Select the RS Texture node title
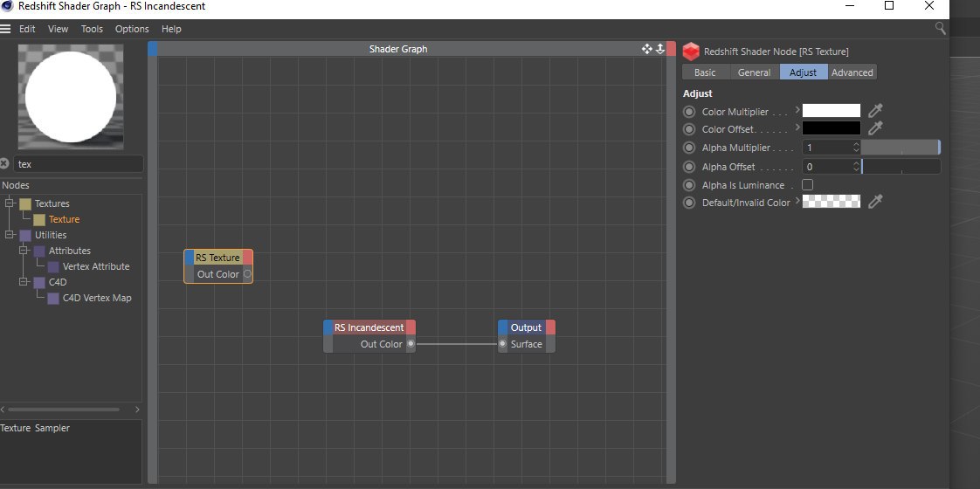 pos(217,258)
